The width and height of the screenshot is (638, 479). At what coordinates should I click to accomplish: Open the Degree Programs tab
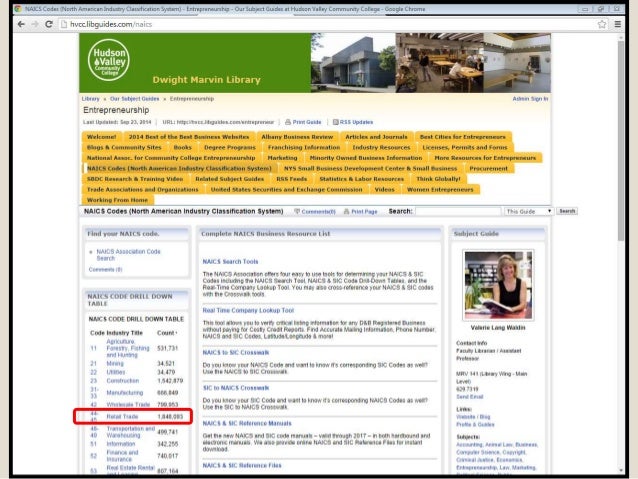tap(230, 148)
